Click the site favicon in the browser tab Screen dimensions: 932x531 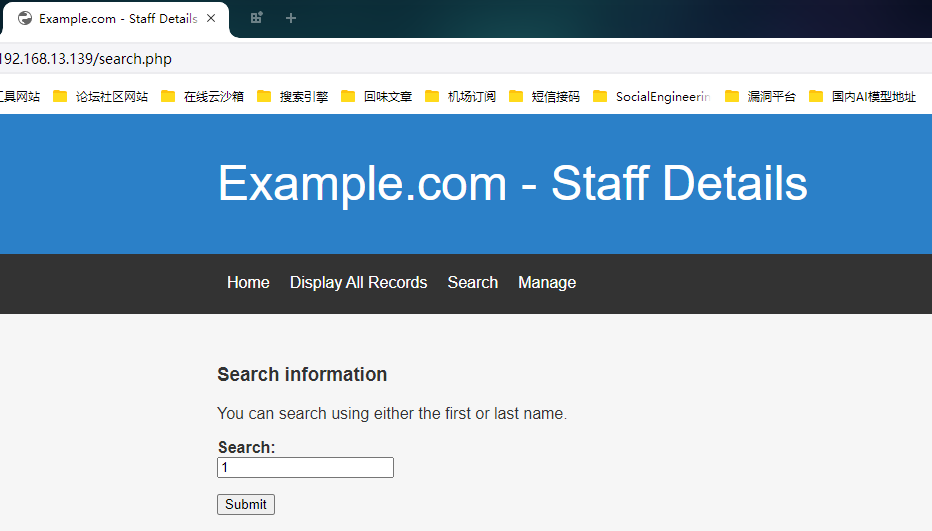(25, 18)
